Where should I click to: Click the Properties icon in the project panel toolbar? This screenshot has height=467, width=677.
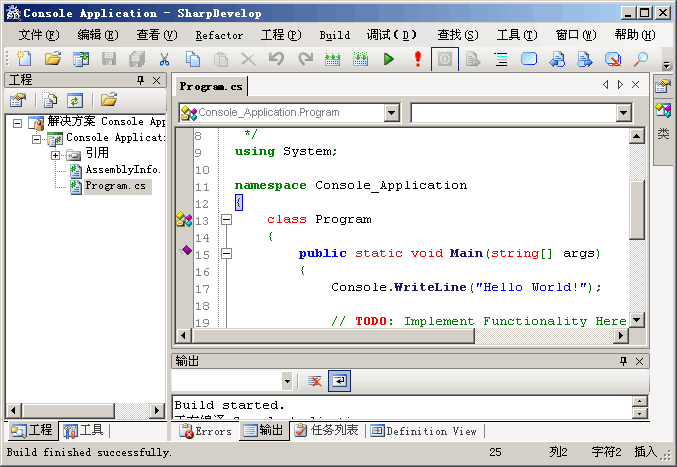click(18, 101)
